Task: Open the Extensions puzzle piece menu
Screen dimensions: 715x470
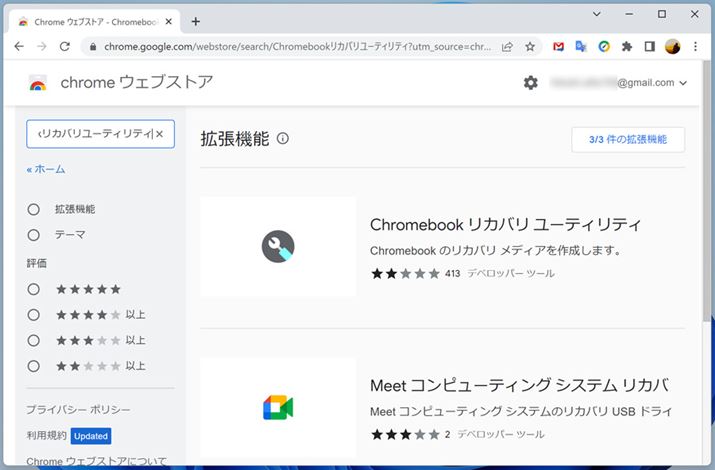Action: click(x=627, y=46)
